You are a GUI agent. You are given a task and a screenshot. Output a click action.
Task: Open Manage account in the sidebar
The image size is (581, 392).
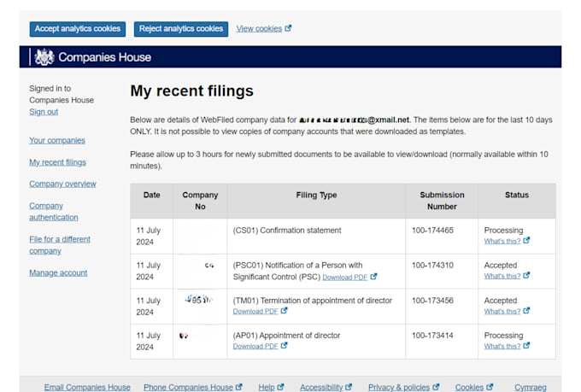click(58, 272)
